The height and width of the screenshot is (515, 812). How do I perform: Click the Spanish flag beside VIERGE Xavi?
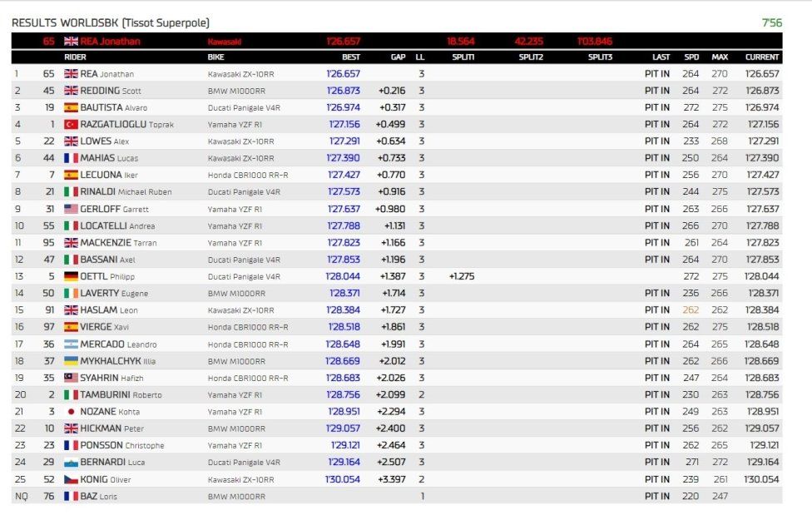[x=71, y=327]
